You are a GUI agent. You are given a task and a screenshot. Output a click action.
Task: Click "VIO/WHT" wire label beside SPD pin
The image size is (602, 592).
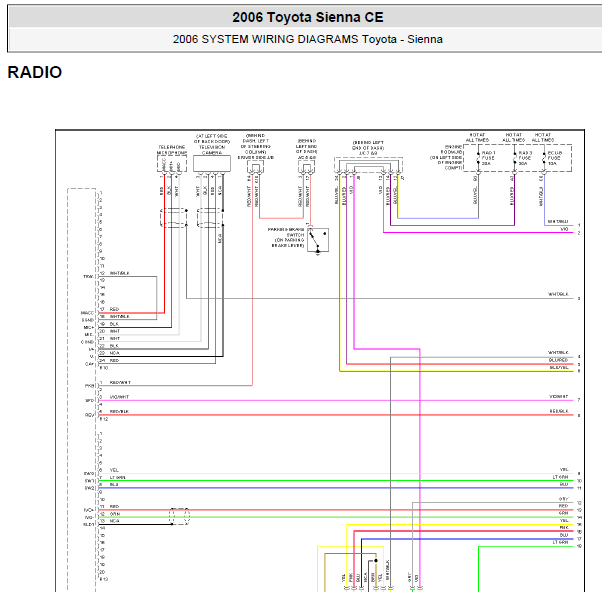pos(119,397)
